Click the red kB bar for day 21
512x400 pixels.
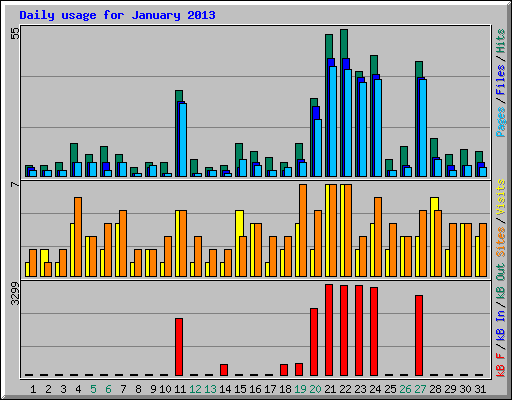click(x=329, y=330)
